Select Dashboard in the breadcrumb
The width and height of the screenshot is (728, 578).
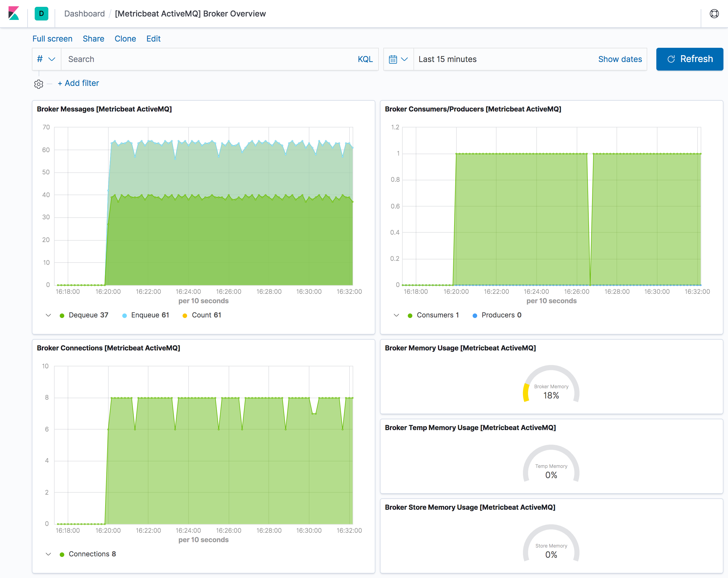pyautogui.click(x=84, y=14)
